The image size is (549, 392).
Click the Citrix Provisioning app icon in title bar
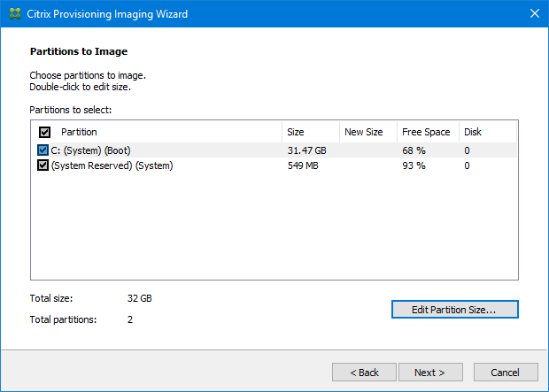tap(15, 13)
